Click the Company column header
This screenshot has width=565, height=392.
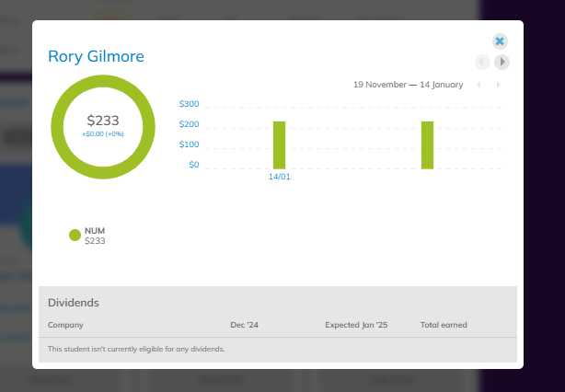point(65,325)
